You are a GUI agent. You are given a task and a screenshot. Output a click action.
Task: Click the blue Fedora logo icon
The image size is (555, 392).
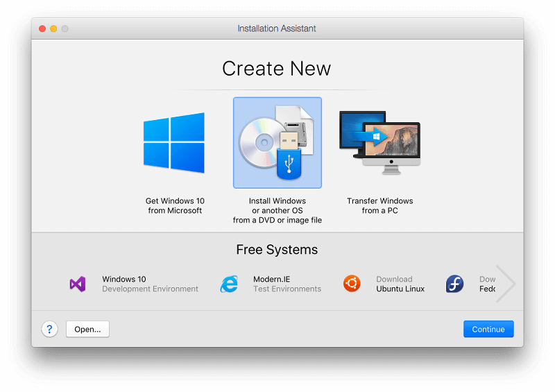tap(454, 284)
